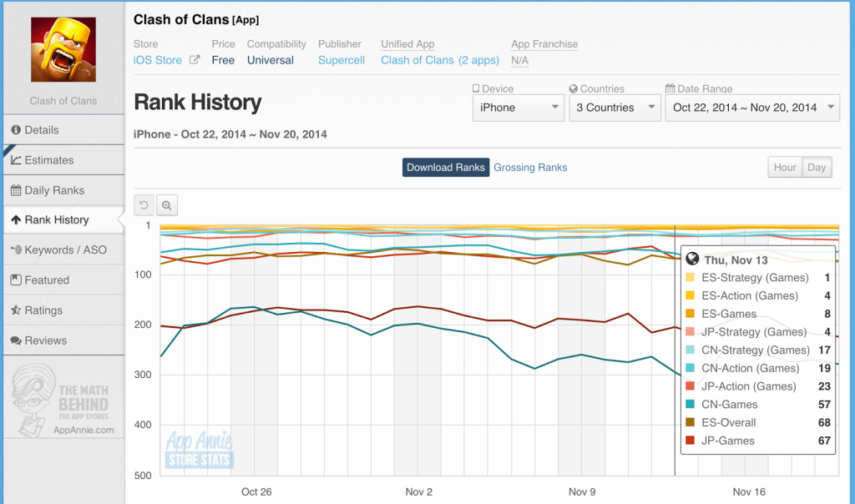
Task: Switch to Grossing Ranks tab
Action: point(530,167)
